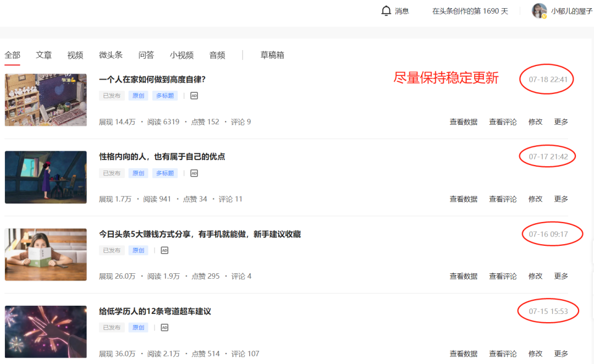Click AD icon on 一个人在家如何做到高度自律 row
This screenshot has width=594, height=364.
pyautogui.click(x=194, y=96)
